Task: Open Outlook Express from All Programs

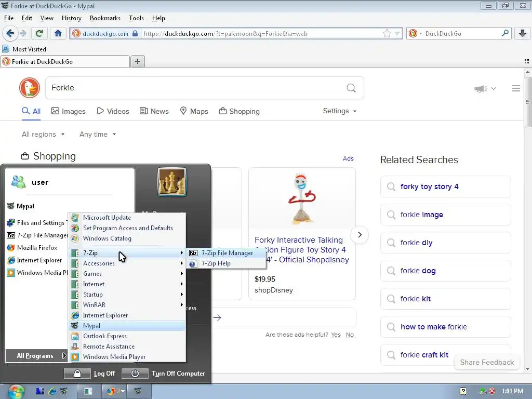Action: click(127, 336)
